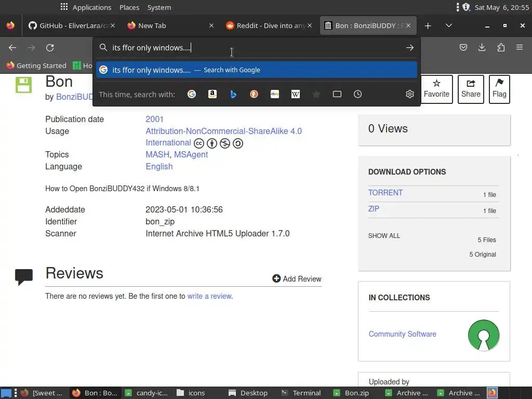Click Add Review button
The height and width of the screenshot is (399, 532).
pyautogui.click(x=297, y=278)
